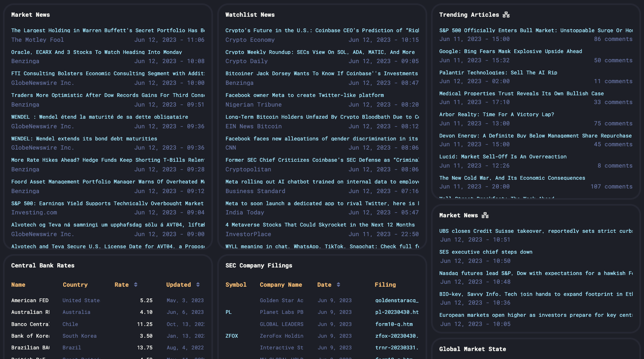The height and width of the screenshot is (359, 644).
Task: Open SES executive chief steps down article
Action: coord(486,252)
